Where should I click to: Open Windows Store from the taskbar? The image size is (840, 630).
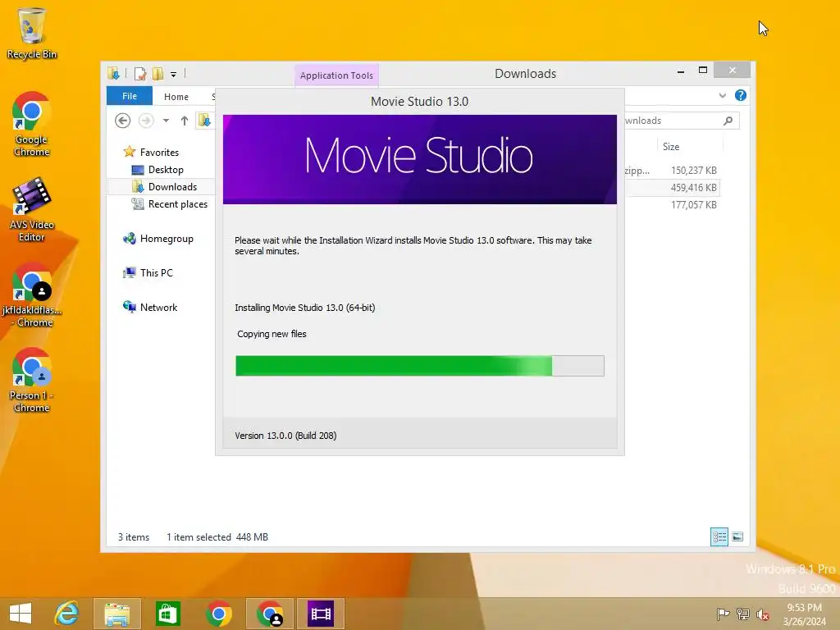point(167,614)
